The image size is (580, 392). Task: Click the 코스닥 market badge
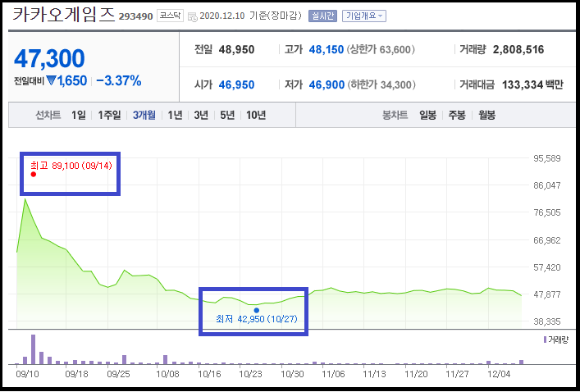point(170,16)
